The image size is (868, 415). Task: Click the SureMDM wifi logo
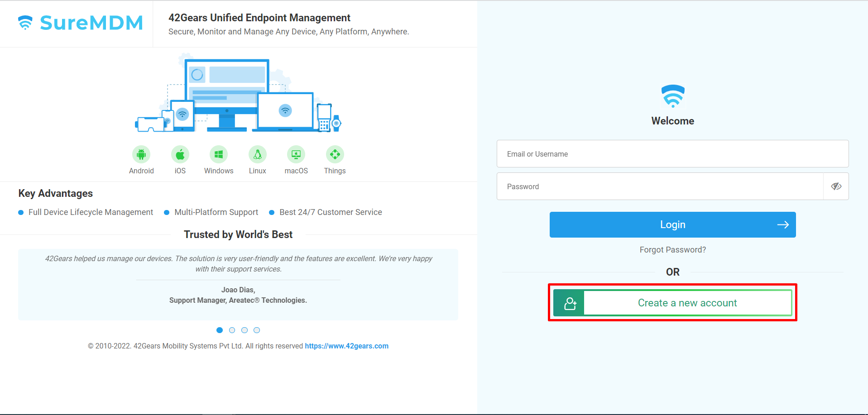coord(25,22)
